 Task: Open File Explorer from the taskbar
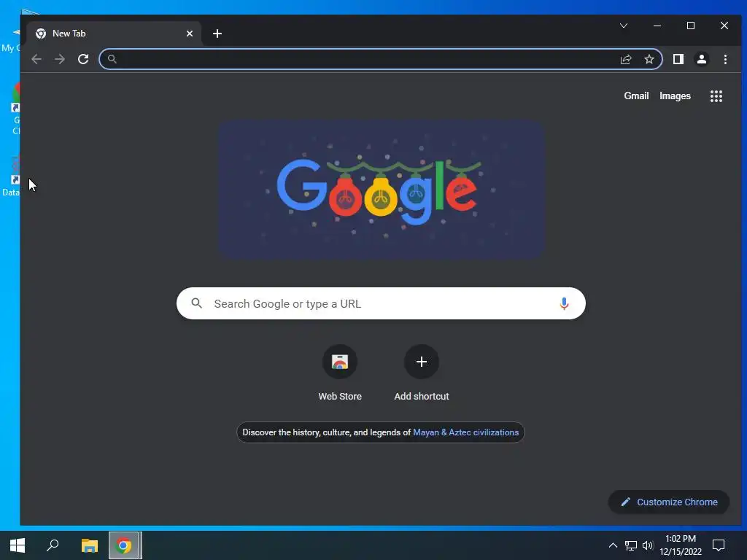(x=89, y=545)
